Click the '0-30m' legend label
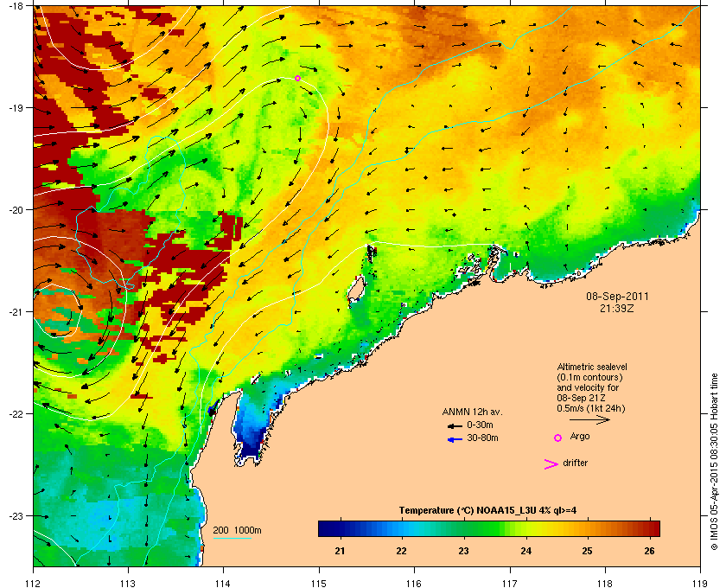The width and height of the screenshot is (726, 588). point(480,425)
